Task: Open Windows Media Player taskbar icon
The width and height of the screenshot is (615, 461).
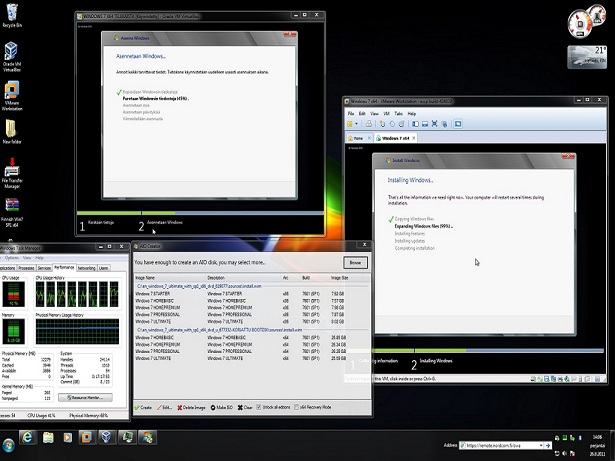Action: tap(67, 437)
